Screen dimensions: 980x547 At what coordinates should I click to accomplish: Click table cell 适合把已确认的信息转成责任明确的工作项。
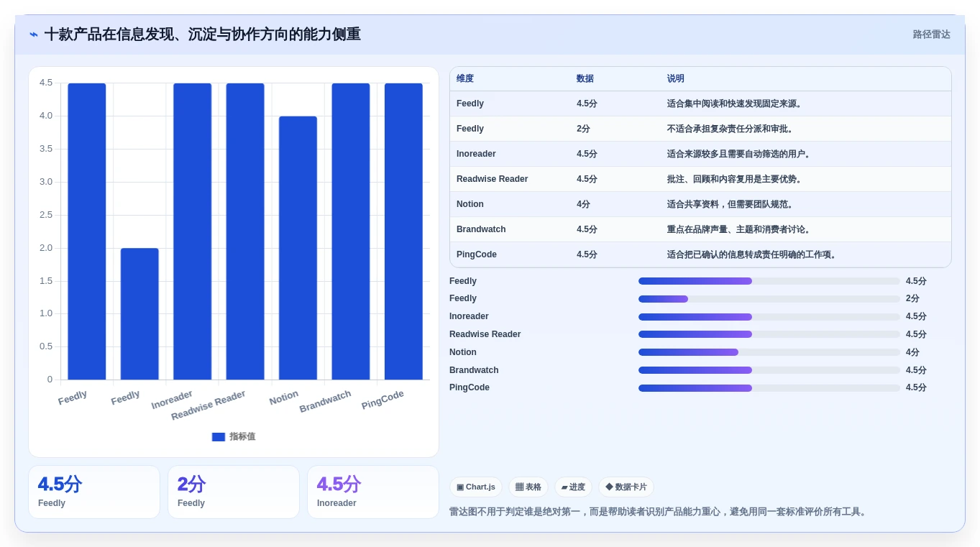pyautogui.click(x=753, y=255)
